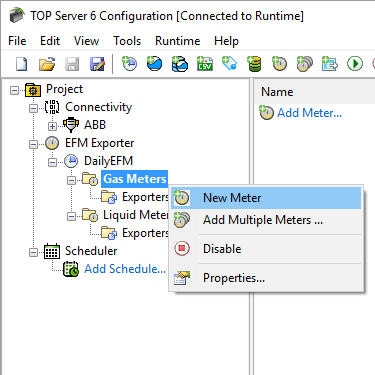Collapse the Liquid Meters node
375x375 pixels.
pyautogui.click(x=71, y=216)
